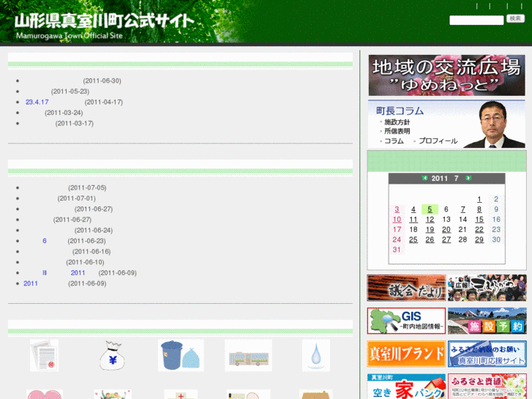Select day 11 in the calendar

click(413, 220)
